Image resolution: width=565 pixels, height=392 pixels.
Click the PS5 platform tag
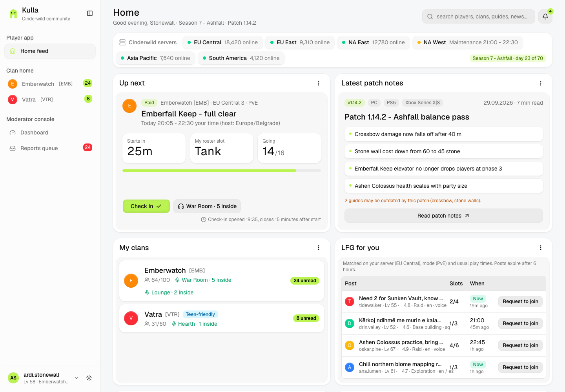pyautogui.click(x=391, y=103)
